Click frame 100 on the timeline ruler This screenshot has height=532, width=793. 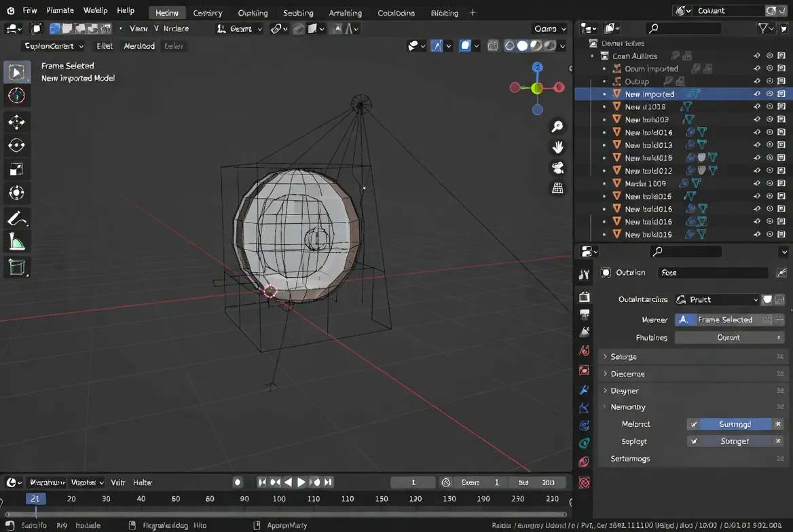click(278, 499)
